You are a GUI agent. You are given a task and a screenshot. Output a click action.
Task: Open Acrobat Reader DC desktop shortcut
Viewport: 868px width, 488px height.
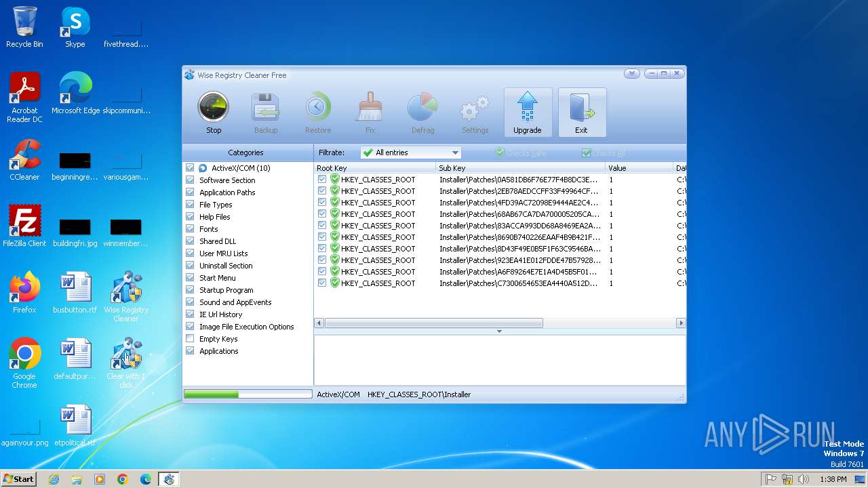[x=24, y=97]
